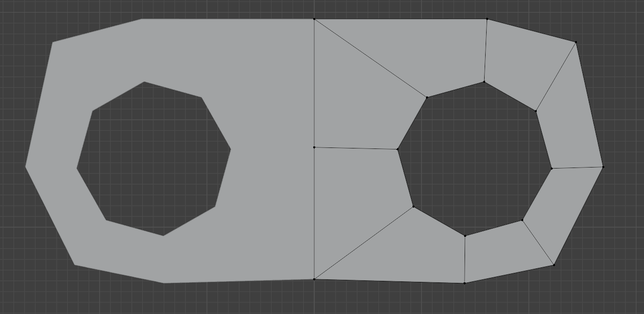
Task: Click long diagonal edge from top-center vertex to hole
Action: coord(370,58)
